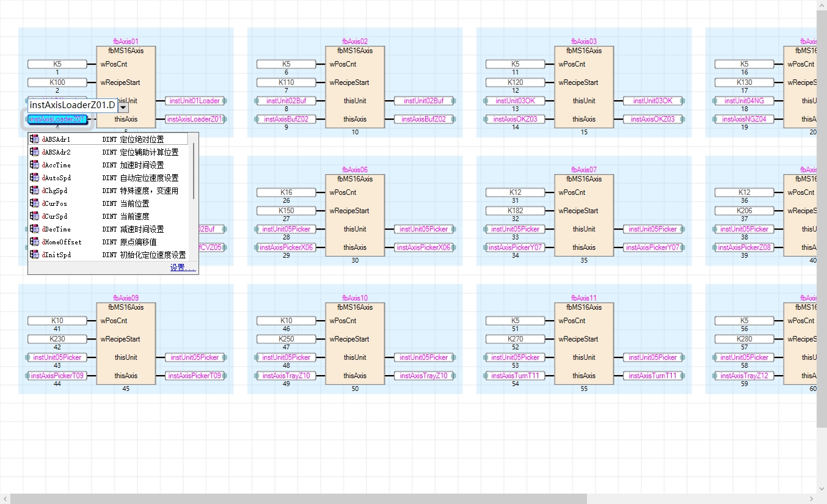Click the horizontal scrollbar at the bottom
The height and width of the screenshot is (504, 827).
tap(298, 499)
